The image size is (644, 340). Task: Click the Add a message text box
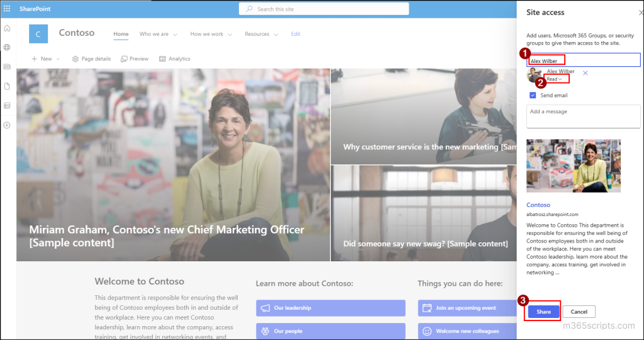click(x=583, y=116)
